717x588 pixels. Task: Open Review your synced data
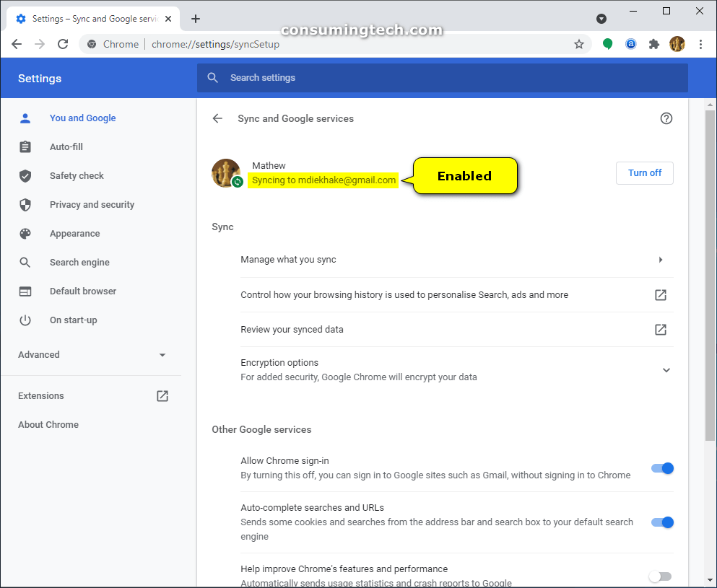(x=457, y=330)
